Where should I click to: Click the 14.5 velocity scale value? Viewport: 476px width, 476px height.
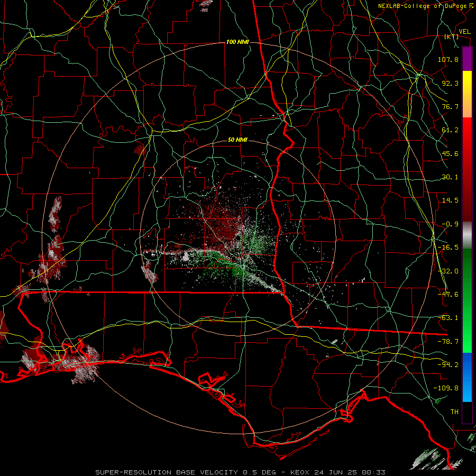450,200
